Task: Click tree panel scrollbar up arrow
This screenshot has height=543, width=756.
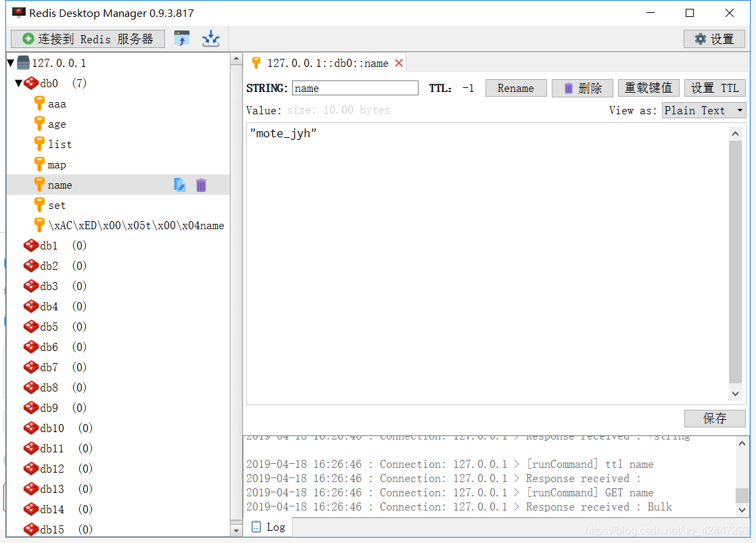Action: [x=236, y=59]
